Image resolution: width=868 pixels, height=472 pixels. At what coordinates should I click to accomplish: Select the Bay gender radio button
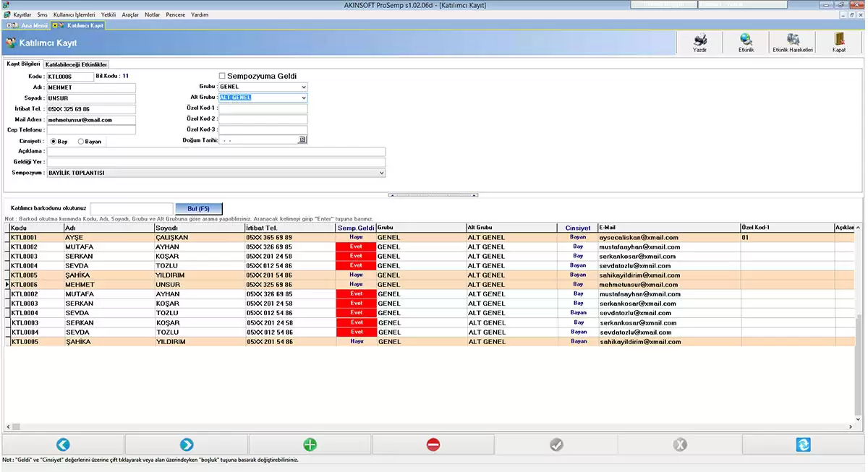54,142
